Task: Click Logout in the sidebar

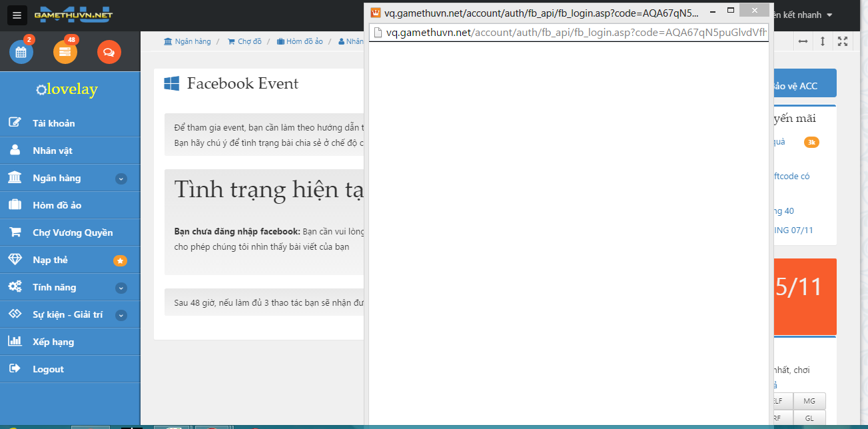Action: 48,369
